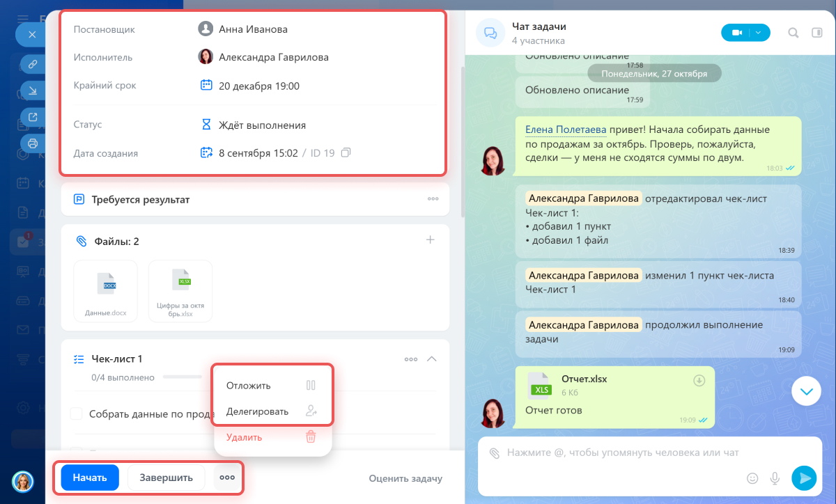Toggle the chat sidebar panel icon

click(x=817, y=33)
